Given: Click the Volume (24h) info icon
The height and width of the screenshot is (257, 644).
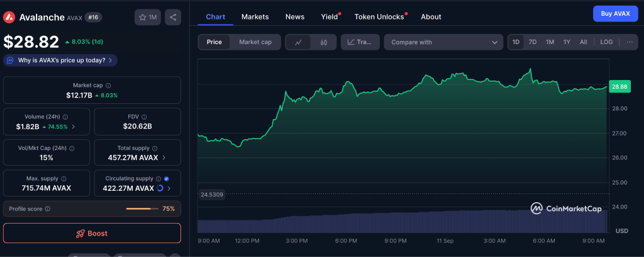Looking at the screenshot, I should pos(65,117).
